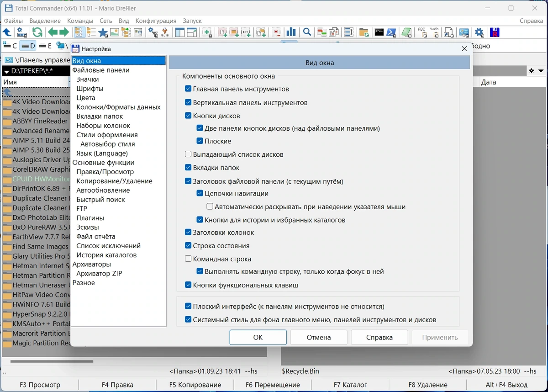548x392 pixels.
Task: Select 'Цвета' settings category
Action: point(86,98)
